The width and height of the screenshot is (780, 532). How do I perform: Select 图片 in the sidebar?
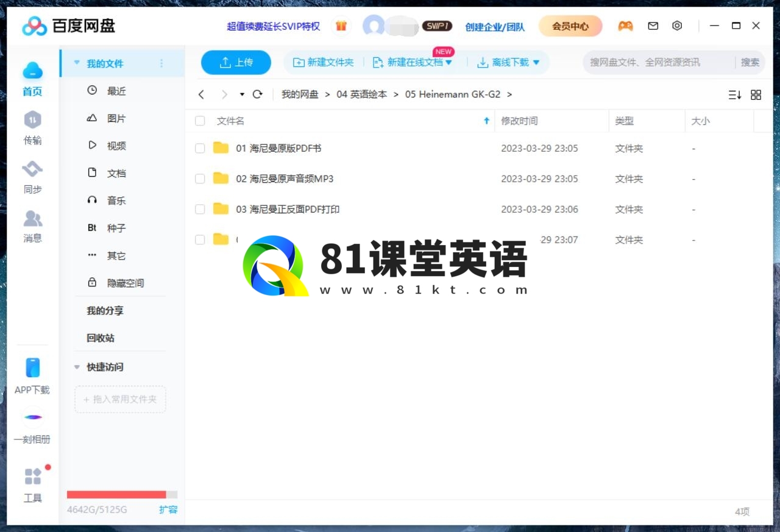click(x=116, y=118)
